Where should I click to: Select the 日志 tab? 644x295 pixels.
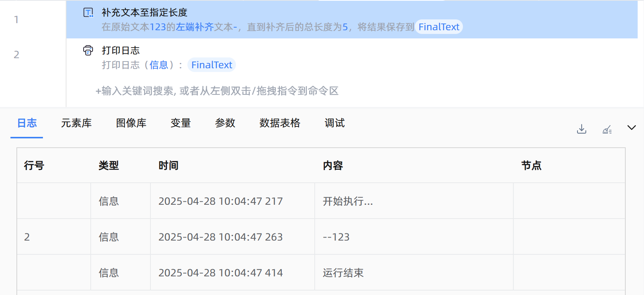coord(27,123)
